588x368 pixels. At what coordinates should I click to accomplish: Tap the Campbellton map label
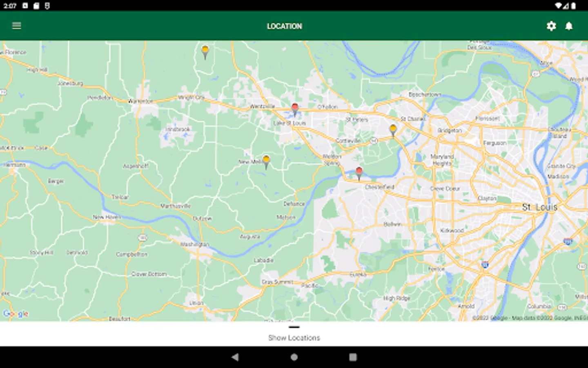[x=131, y=254]
